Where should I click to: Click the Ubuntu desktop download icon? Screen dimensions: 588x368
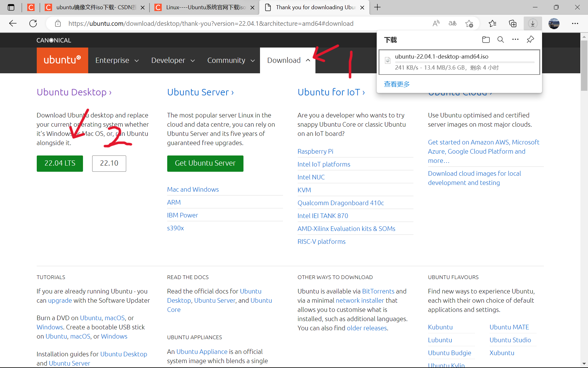click(x=60, y=163)
